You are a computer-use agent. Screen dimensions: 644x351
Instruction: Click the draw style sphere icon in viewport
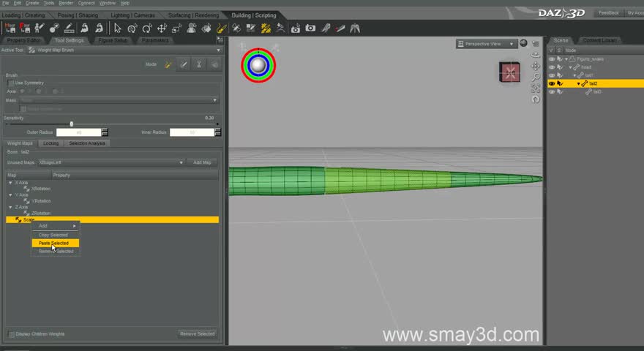pyautogui.click(x=523, y=43)
